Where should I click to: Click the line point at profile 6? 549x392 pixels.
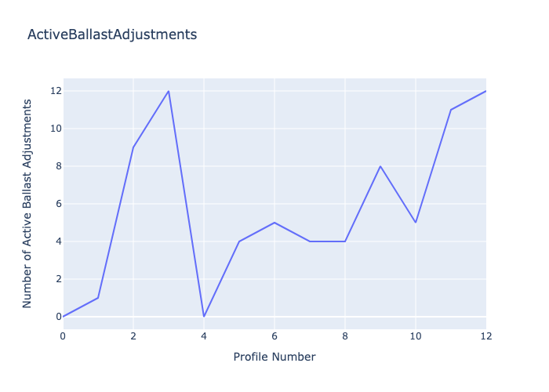pos(274,223)
